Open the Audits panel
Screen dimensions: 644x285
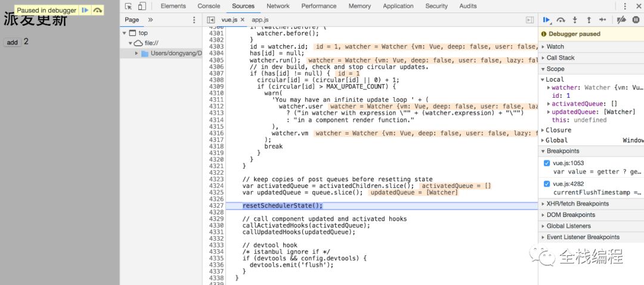[468, 6]
